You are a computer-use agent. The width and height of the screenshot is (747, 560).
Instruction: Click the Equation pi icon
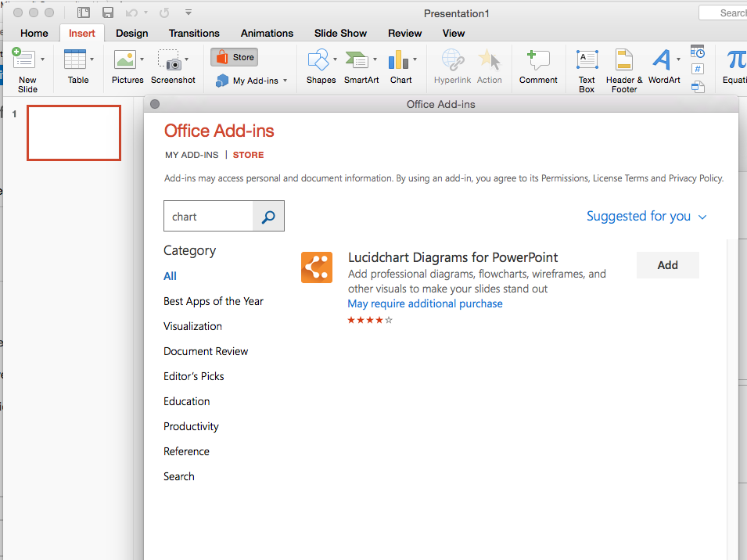736,59
